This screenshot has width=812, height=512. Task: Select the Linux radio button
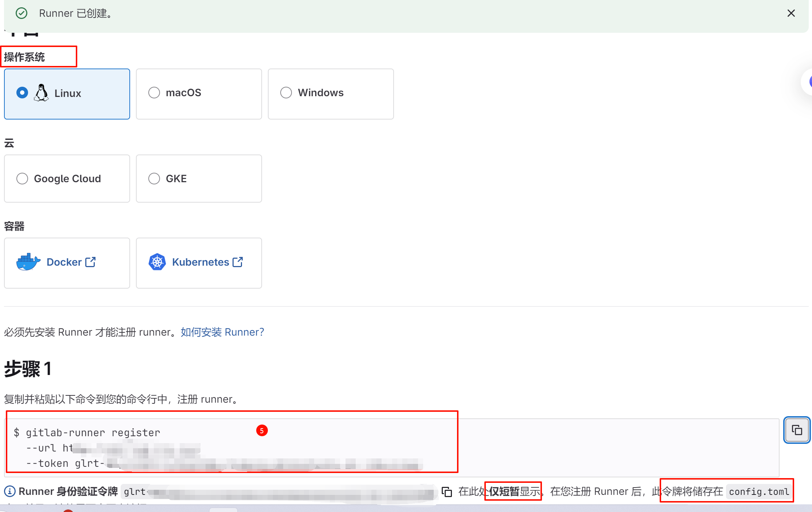tap(22, 93)
